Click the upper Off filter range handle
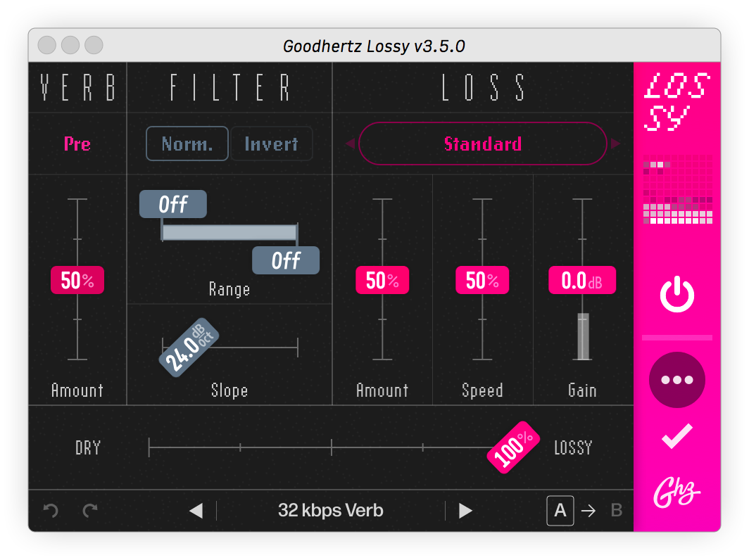The width and height of the screenshot is (749, 560). (173, 204)
